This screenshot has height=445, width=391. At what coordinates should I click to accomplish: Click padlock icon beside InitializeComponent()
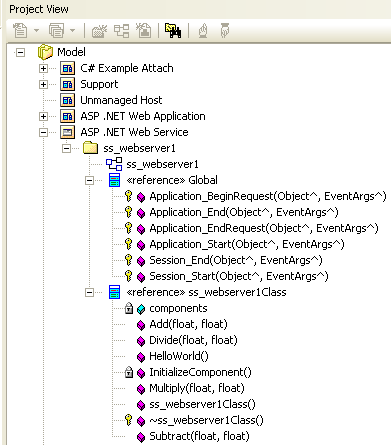point(129,372)
